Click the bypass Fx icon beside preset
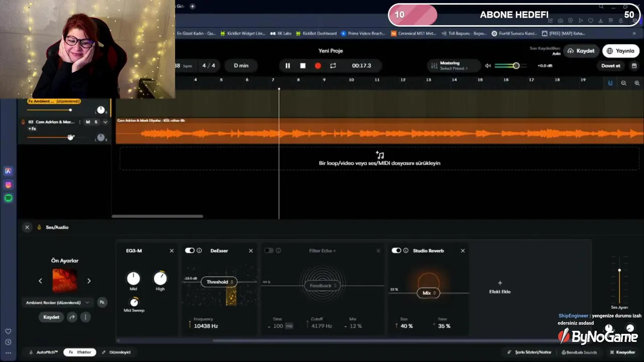This screenshot has width=644, height=362. coord(102,302)
